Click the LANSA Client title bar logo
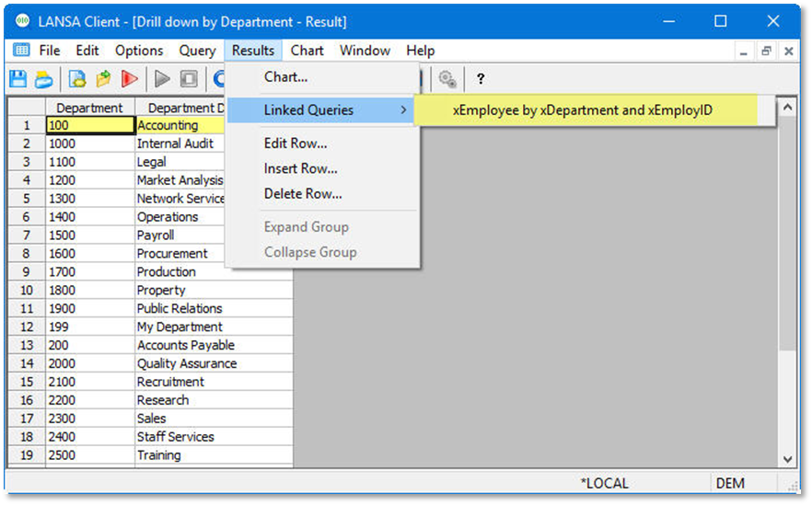The width and height of the screenshot is (812, 505). (x=22, y=21)
